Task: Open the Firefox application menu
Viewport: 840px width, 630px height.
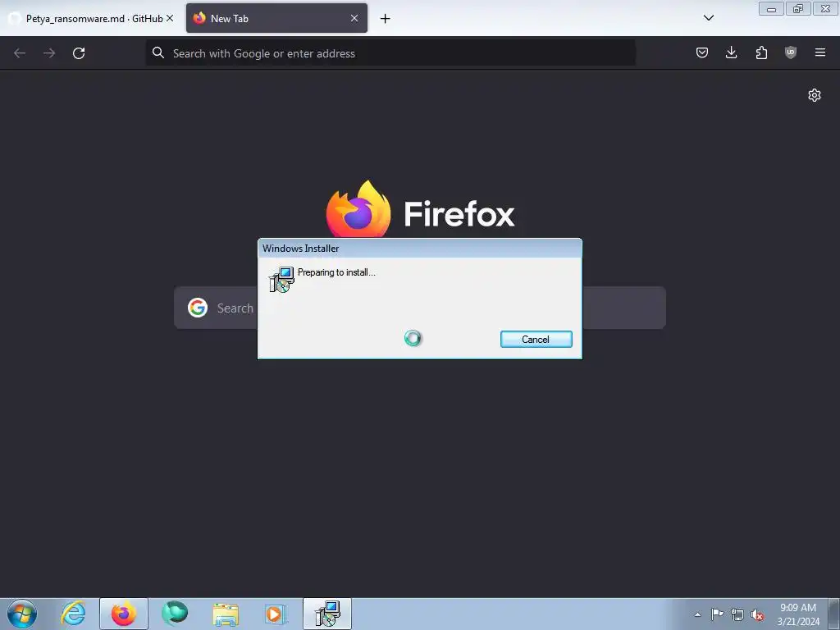Action: coord(820,52)
